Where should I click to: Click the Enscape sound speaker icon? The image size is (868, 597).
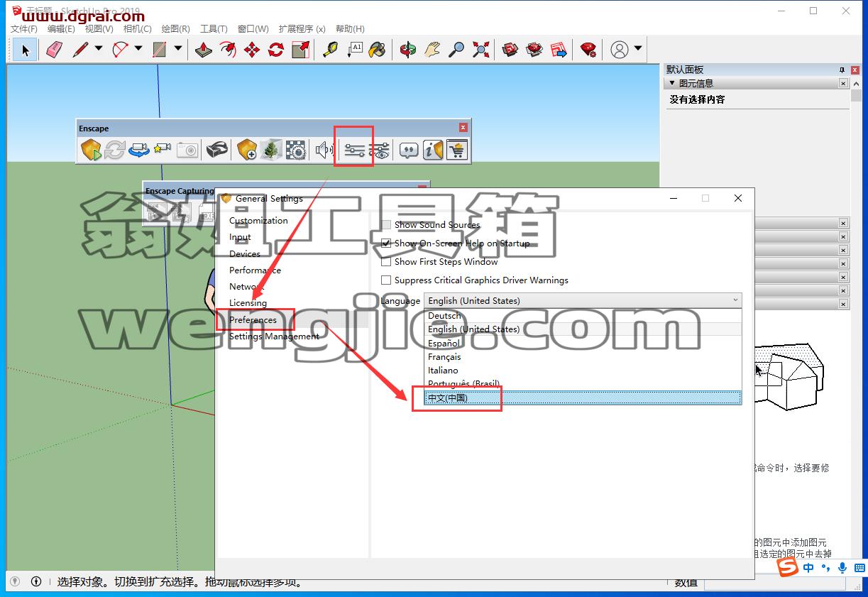324,150
